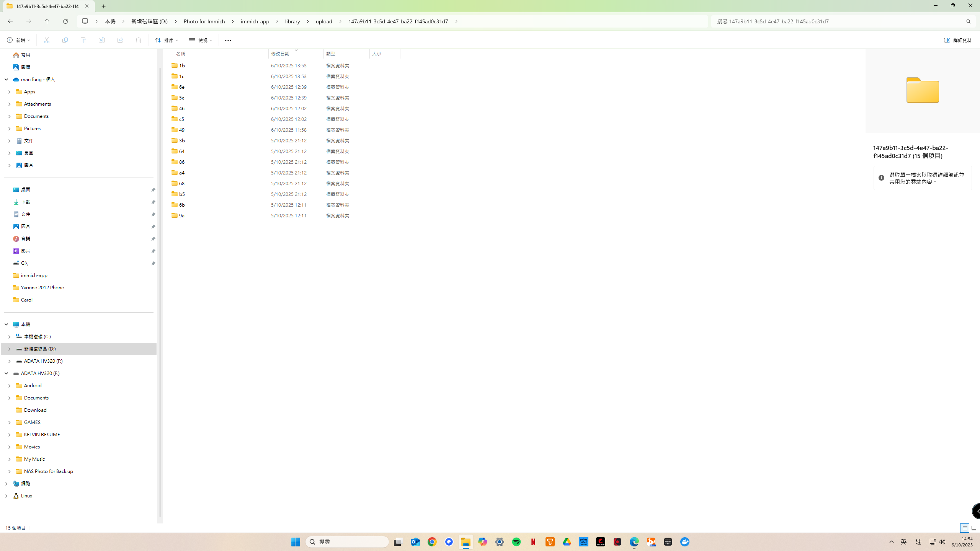
Task: Click the Up directory arrow
Action: [47, 21]
